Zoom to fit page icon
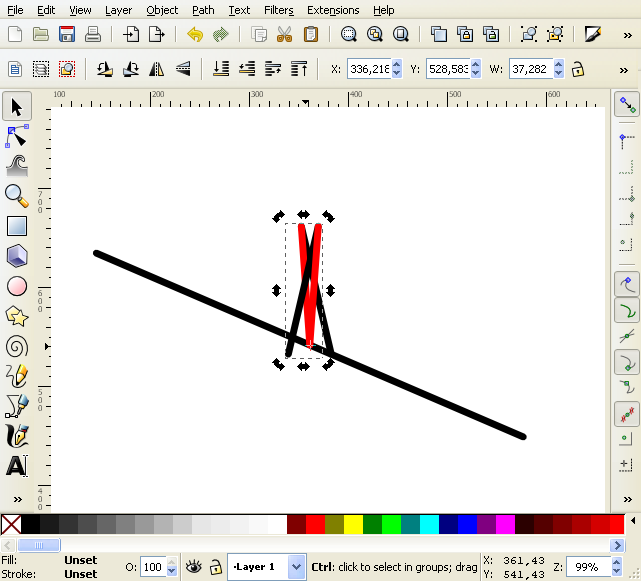The image size is (641, 581). tap(401, 34)
